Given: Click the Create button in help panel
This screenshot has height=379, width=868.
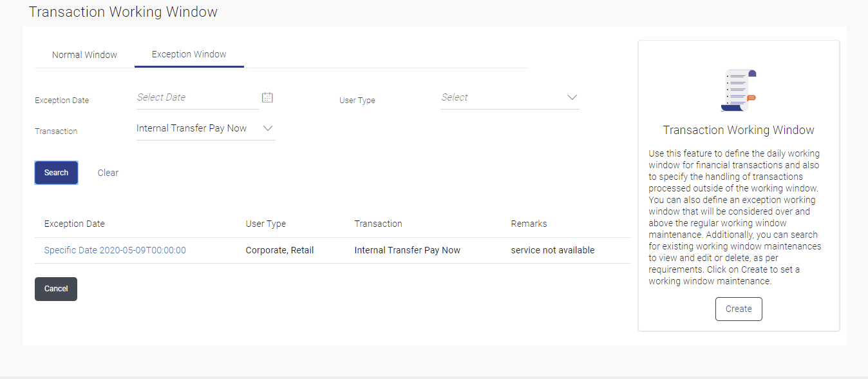Looking at the screenshot, I should point(739,309).
